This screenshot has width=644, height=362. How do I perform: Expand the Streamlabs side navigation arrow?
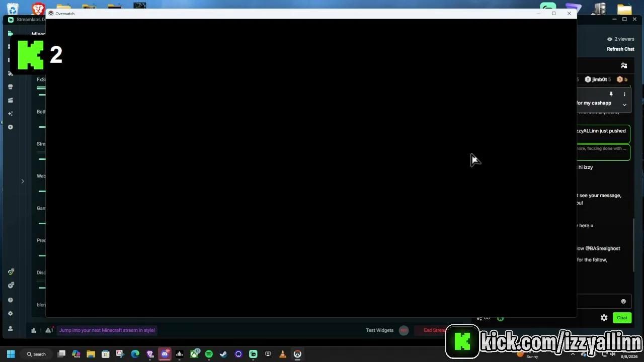(23, 181)
